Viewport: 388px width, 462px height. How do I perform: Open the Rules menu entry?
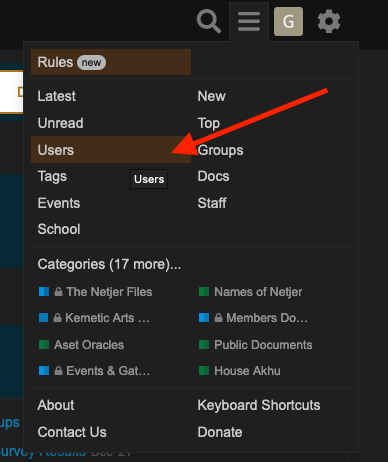pos(111,62)
